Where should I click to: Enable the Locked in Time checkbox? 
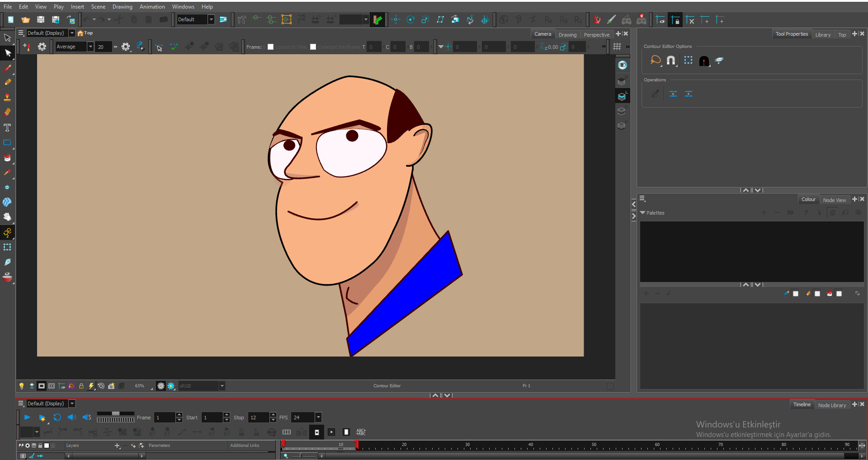click(x=270, y=47)
